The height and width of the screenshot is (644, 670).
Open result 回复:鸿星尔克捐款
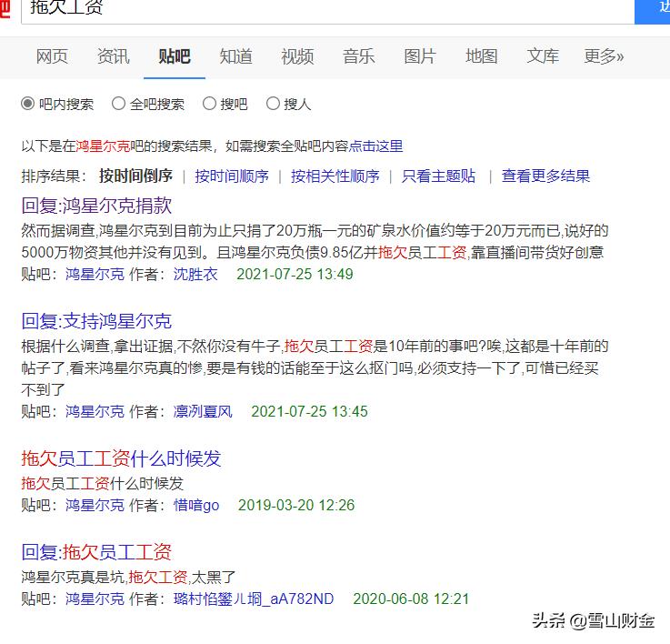pos(96,206)
